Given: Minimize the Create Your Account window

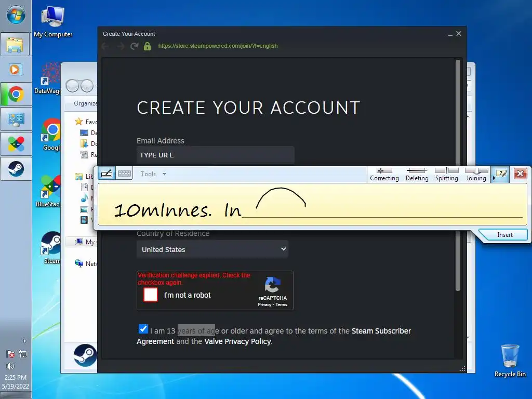Looking at the screenshot, I should 450,34.
